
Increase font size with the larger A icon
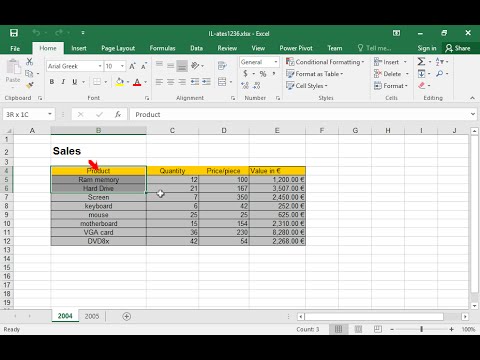(x=132, y=66)
